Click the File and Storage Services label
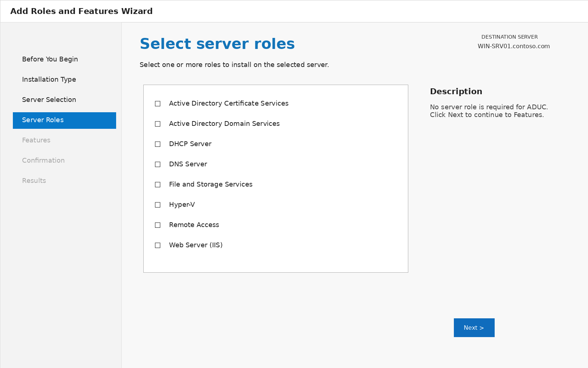588x368 pixels. pos(211,184)
